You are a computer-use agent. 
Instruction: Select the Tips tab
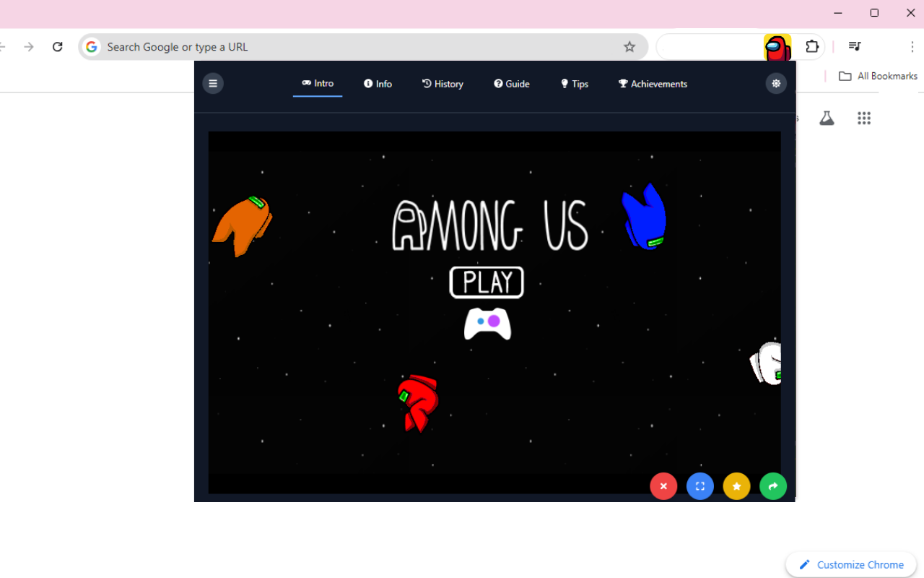575,84
